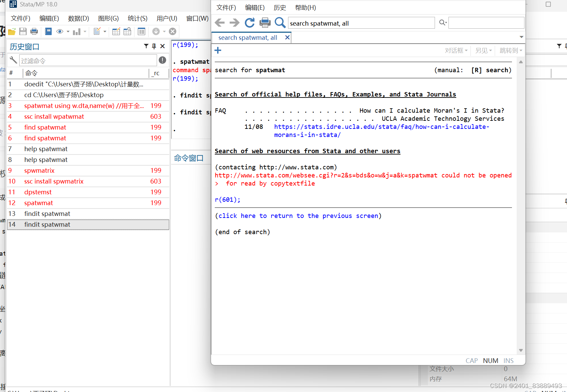This screenshot has width=567, height=392.
Task: Click the Viewer scrollbar down arrow
Action: coord(521,350)
